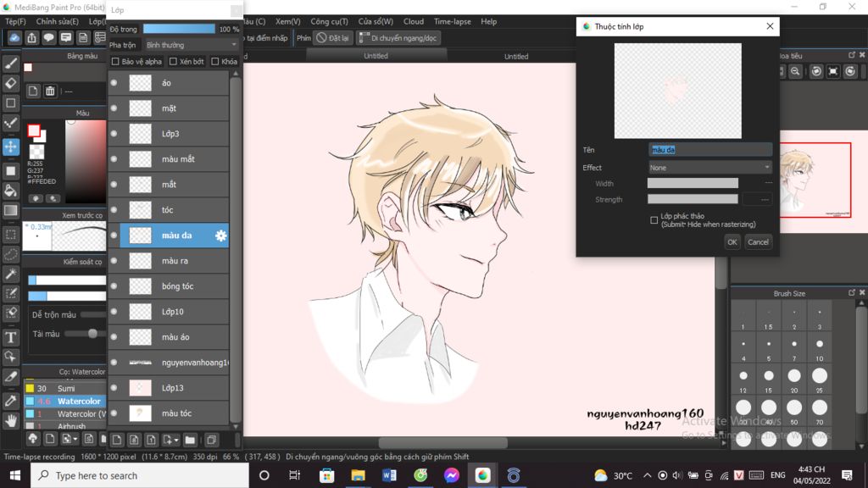Select the Brush tool in left toolbar
The width and height of the screenshot is (868, 488).
coord(10,63)
